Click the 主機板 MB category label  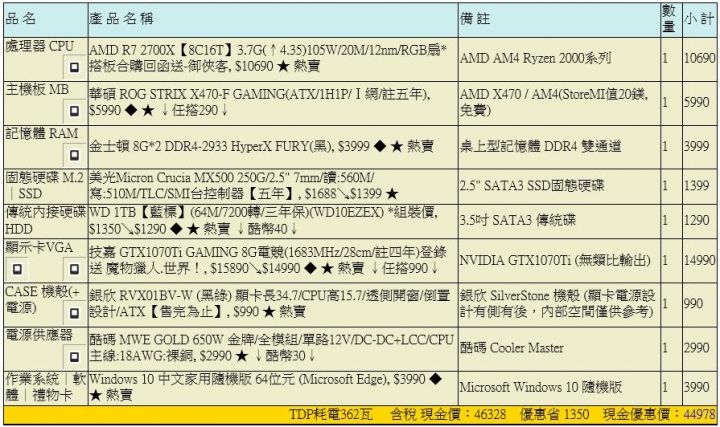coord(37,90)
